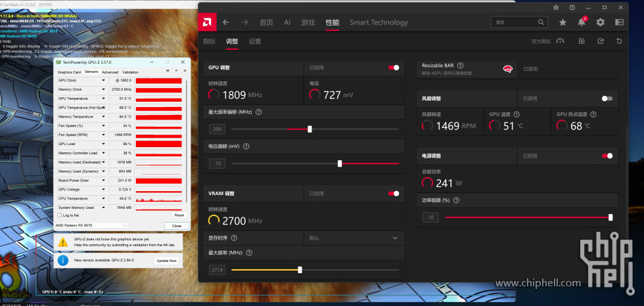Open GPU-Z graphics card selector AMD Radeon RX 9070
This screenshot has height=306, width=644.
(x=91, y=225)
